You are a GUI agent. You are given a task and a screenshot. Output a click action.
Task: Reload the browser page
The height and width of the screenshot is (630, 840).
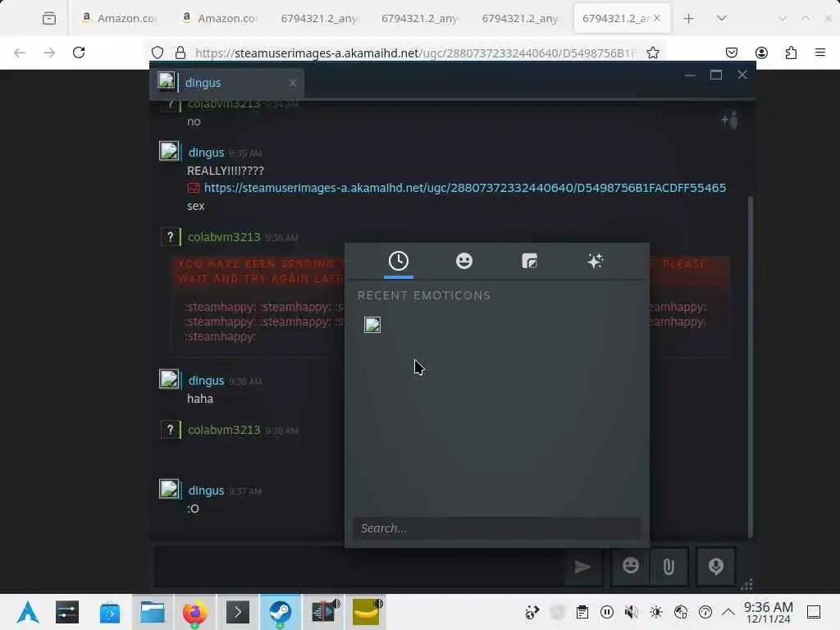(79, 52)
